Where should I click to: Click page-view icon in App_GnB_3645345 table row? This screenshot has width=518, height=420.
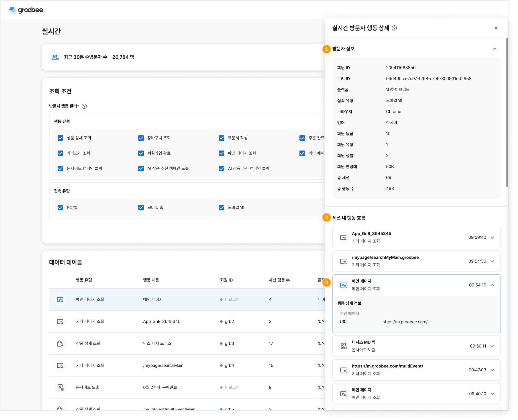tap(60, 321)
